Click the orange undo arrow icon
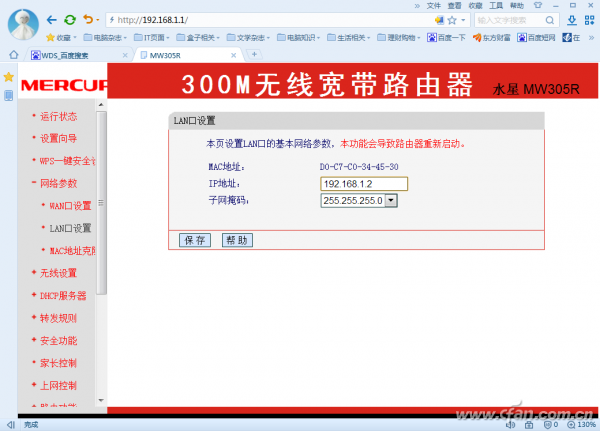 pos(88,19)
